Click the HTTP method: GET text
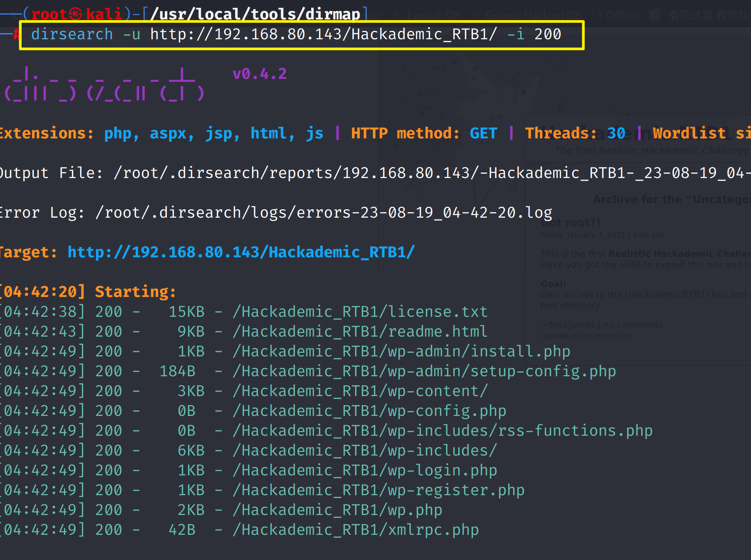Viewport: 751px width, 560px height. (x=424, y=133)
